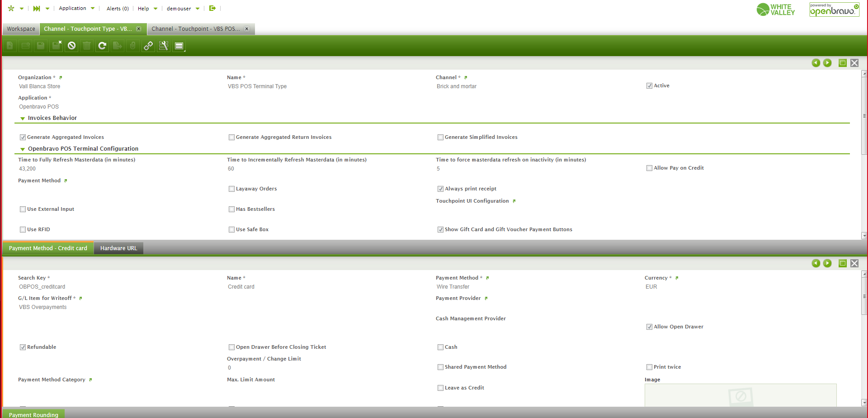Screen dimensions: 868x418
Task: Go to previous record in Payment Method form
Action: coord(816,263)
